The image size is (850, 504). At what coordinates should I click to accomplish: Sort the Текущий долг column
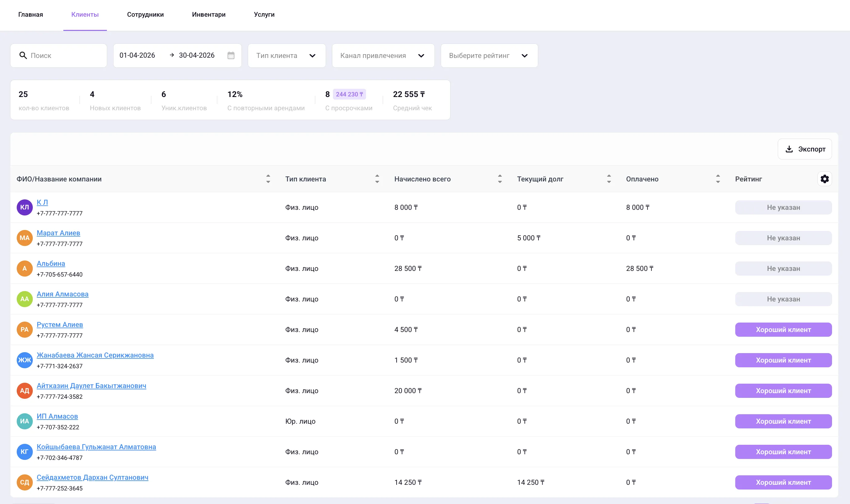(609, 179)
